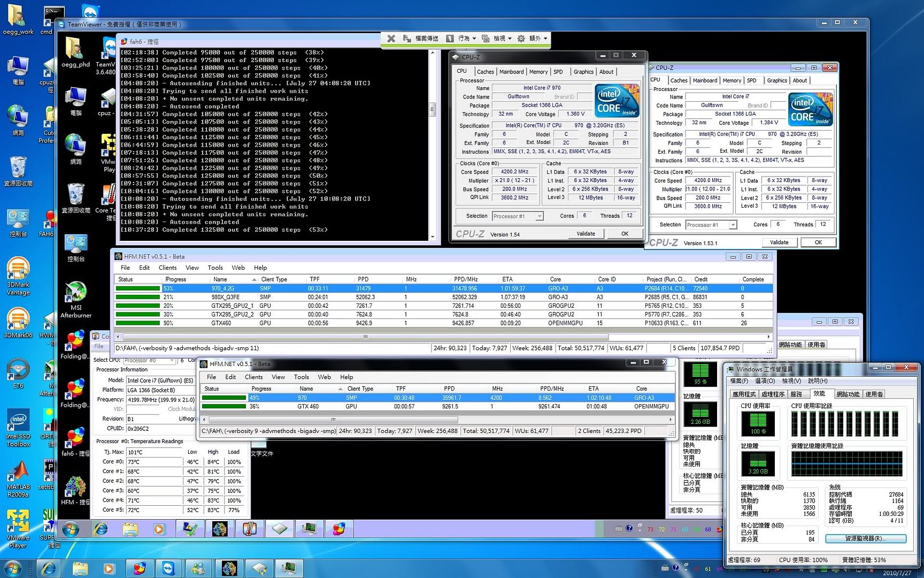Click the fah6 console vertical scrollbar thumb
This screenshot has width=924, height=578.
[433, 109]
